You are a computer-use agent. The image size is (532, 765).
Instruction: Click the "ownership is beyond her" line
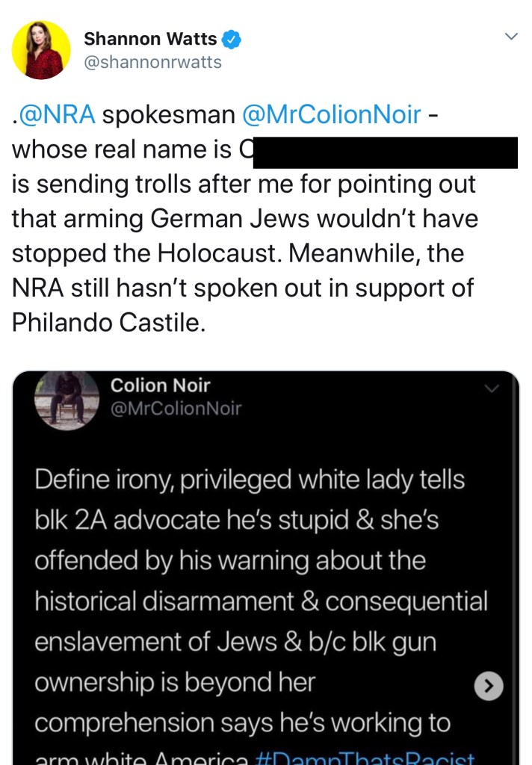point(176,682)
